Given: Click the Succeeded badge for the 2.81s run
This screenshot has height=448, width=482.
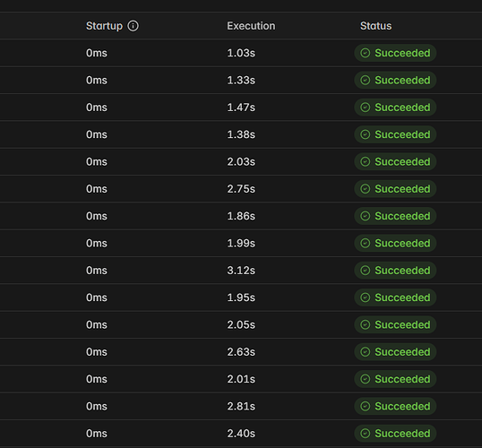Looking at the screenshot, I should tap(395, 406).
